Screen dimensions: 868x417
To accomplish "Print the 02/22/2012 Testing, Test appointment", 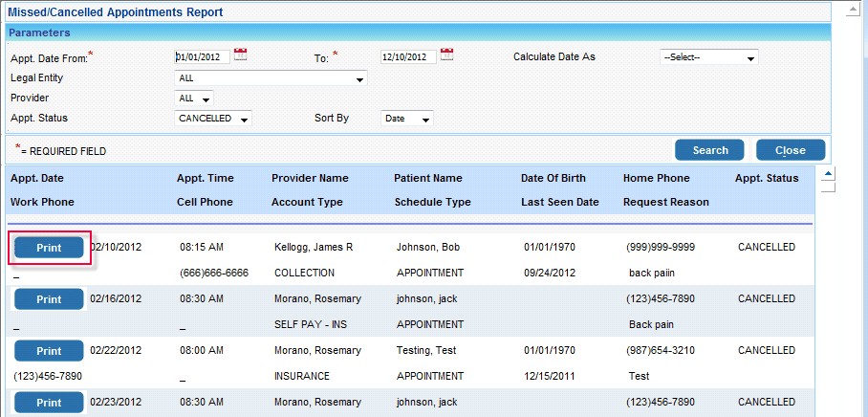I will point(49,351).
